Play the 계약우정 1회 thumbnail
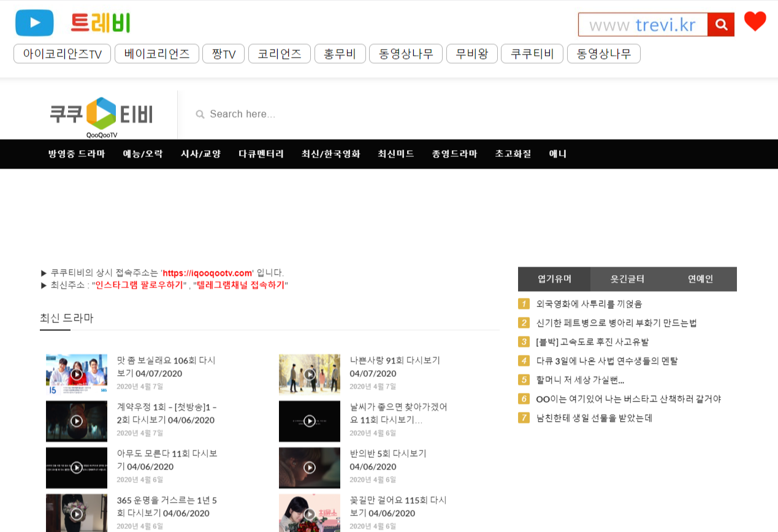Image resolution: width=778 pixels, height=532 pixels. point(77,421)
